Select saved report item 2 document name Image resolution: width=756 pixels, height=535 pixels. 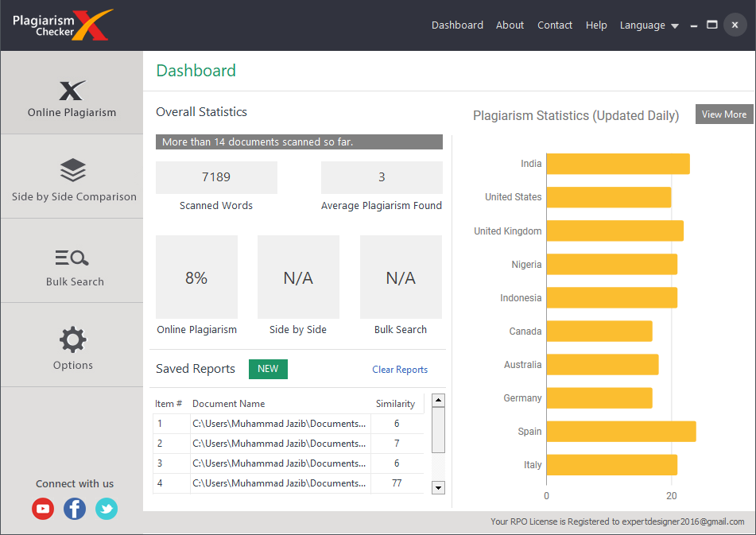click(279, 444)
